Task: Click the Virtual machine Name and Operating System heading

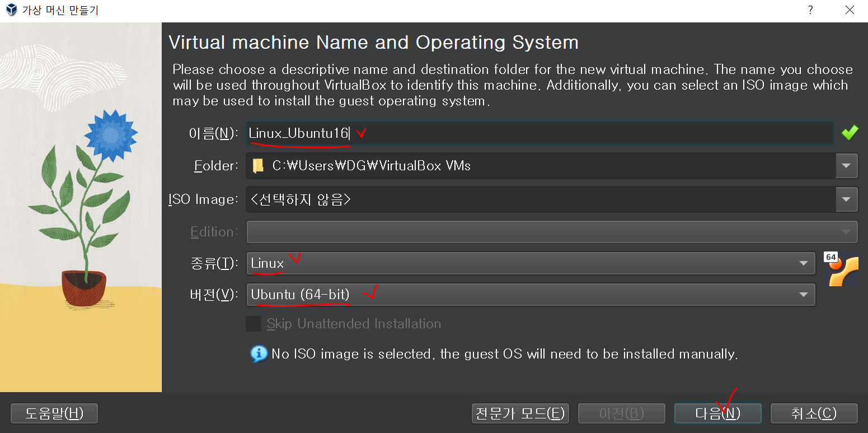Action: pos(373,43)
